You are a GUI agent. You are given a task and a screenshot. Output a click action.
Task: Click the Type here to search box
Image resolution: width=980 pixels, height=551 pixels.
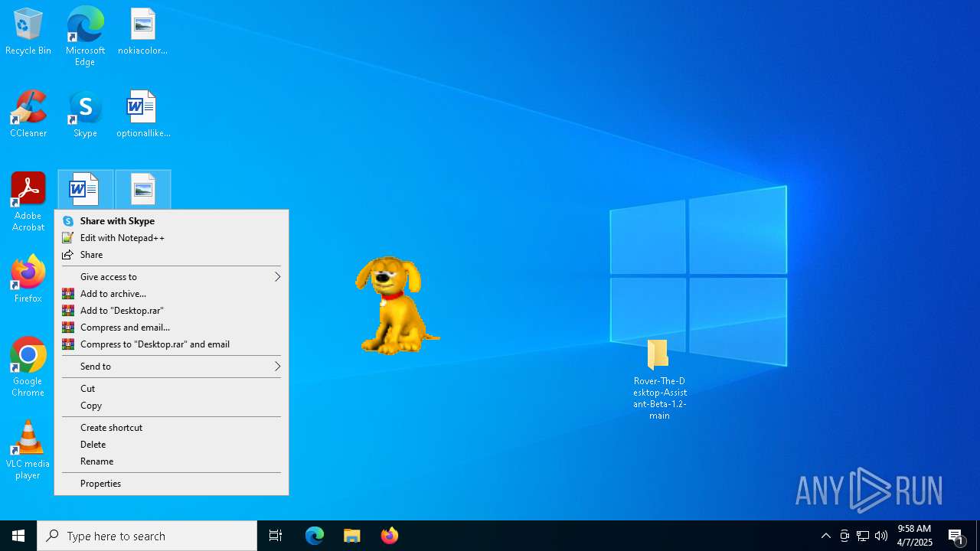point(147,536)
